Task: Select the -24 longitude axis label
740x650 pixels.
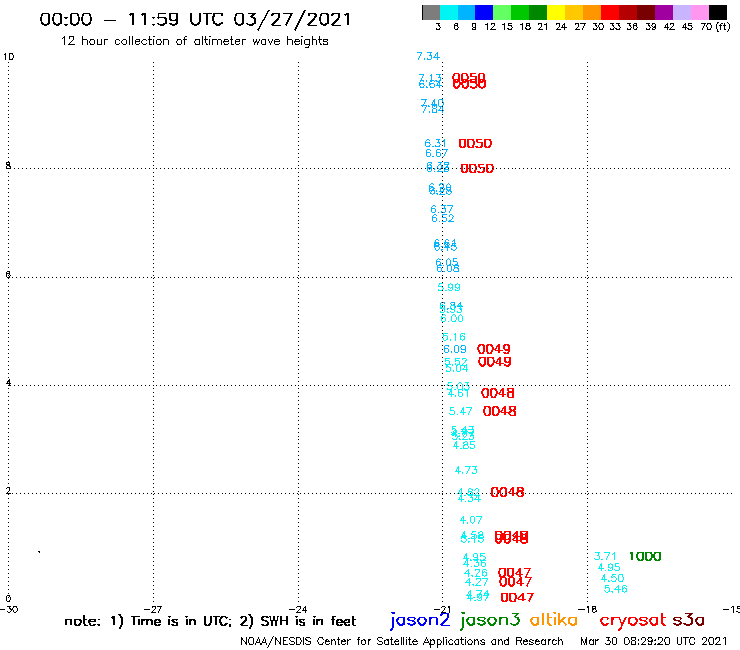Action: point(298,609)
